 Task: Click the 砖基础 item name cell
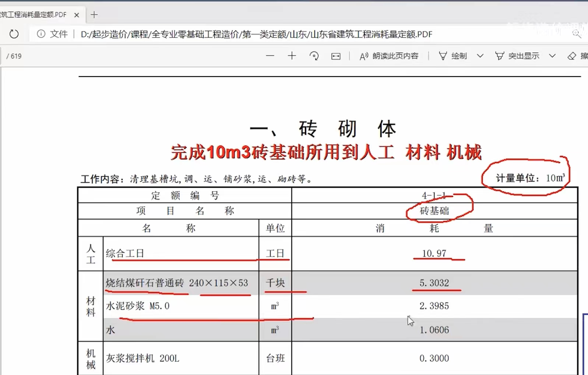[434, 211]
